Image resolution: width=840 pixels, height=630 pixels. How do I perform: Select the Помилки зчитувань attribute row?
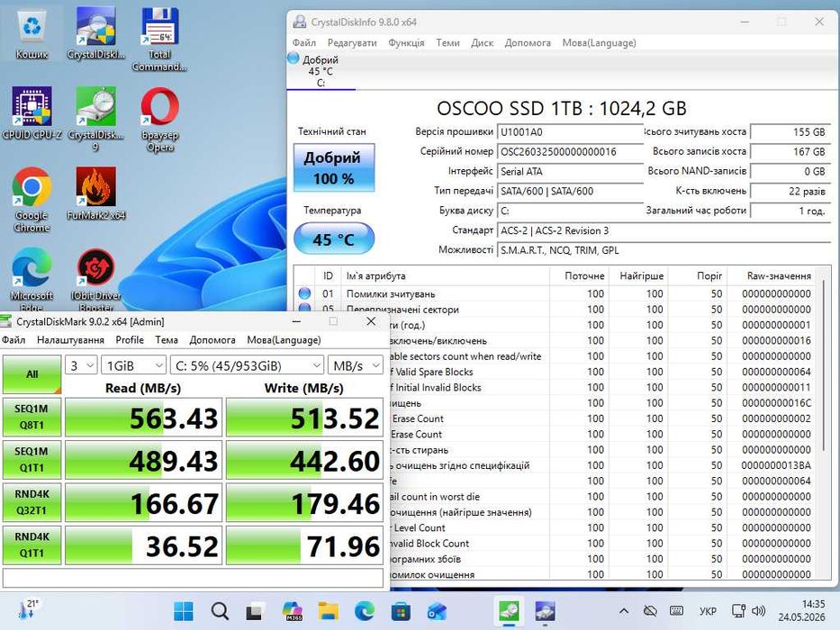click(x=555, y=293)
